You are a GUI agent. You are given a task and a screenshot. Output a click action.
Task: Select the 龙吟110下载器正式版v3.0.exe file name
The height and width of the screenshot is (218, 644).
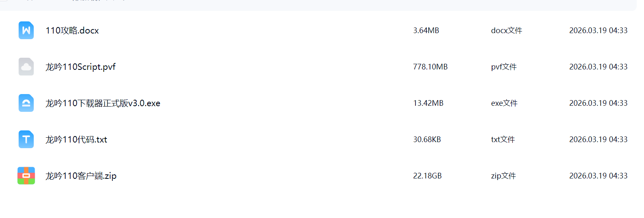point(103,103)
